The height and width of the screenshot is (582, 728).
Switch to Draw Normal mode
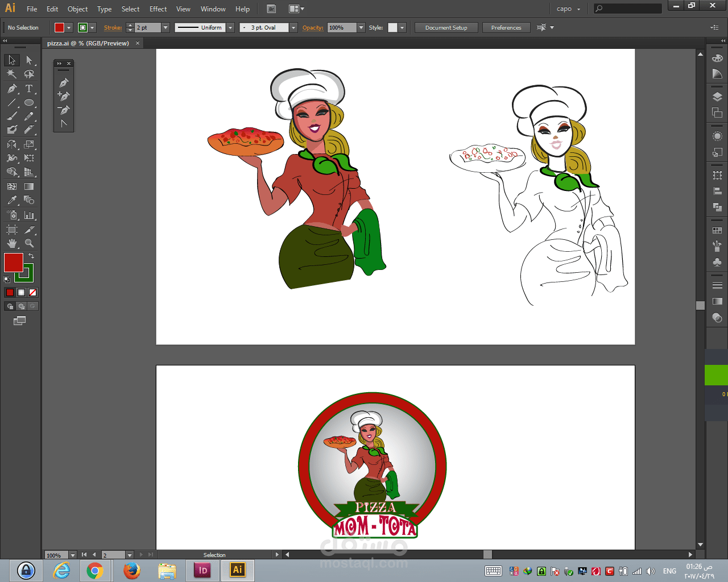[x=10, y=306]
